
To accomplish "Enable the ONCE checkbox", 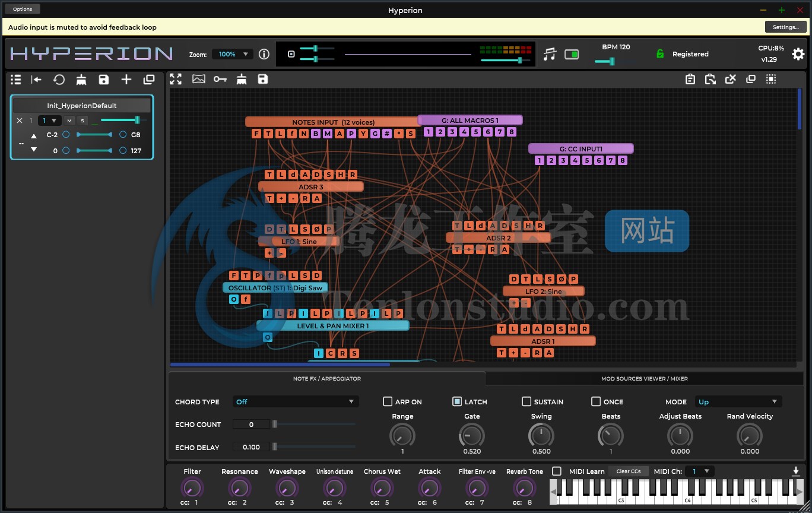I will pyautogui.click(x=596, y=401).
